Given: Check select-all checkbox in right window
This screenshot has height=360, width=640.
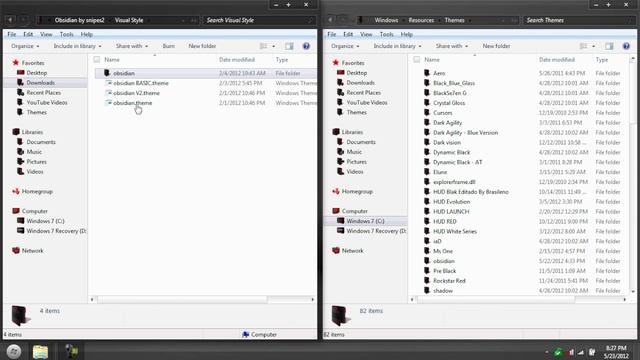Looking at the screenshot, I should (x=417, y=60).
